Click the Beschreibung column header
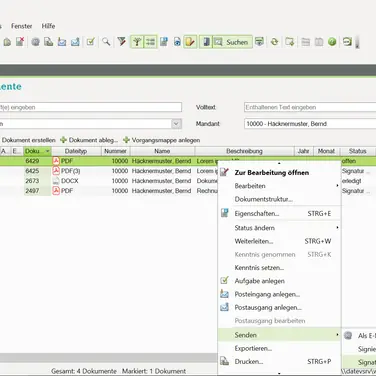 (x=244, y=151)
